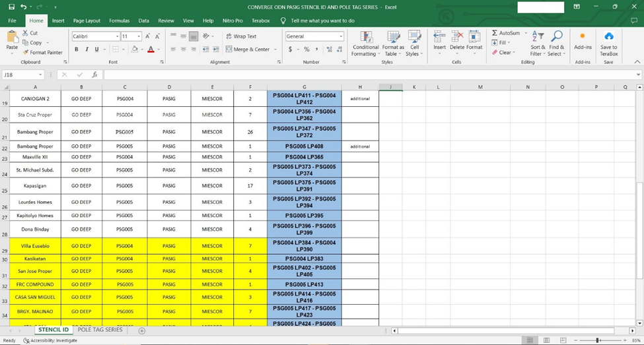Switch to Page Break Preview in status bar
The height and width of the screenshot is (345, 644).
[563, 340]
